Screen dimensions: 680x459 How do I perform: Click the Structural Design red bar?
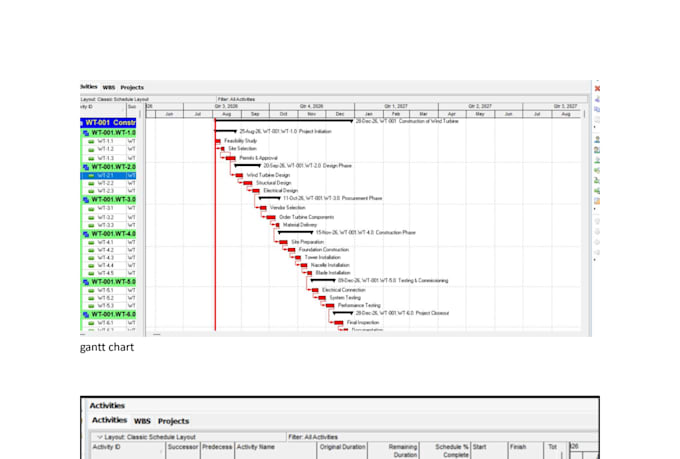(248, 183)
